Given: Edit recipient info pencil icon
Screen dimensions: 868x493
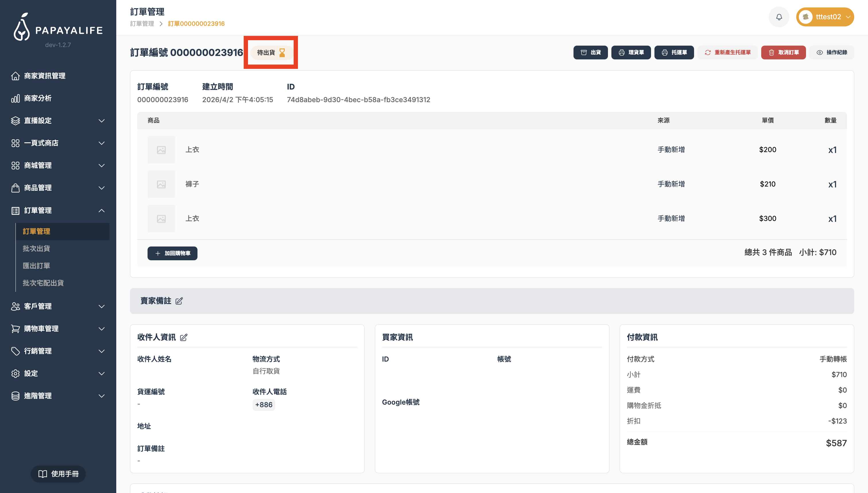Looking at the screenshot, I should [x=183, y=337].
